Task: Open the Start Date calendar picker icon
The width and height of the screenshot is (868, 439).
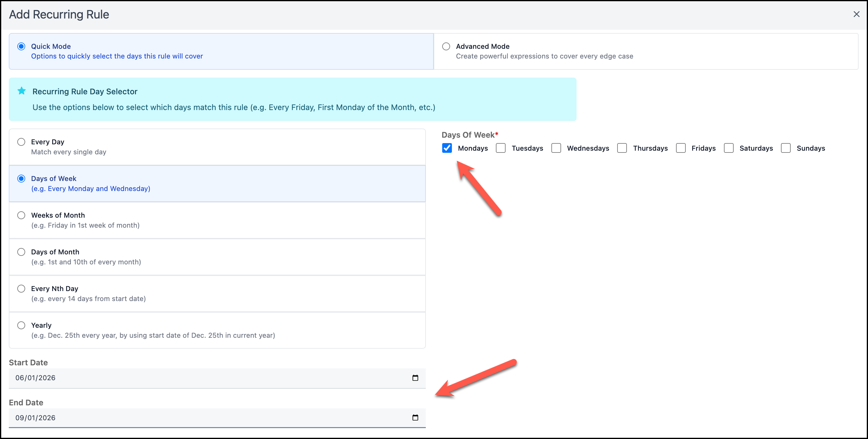Action: click(x=415, y=378)
